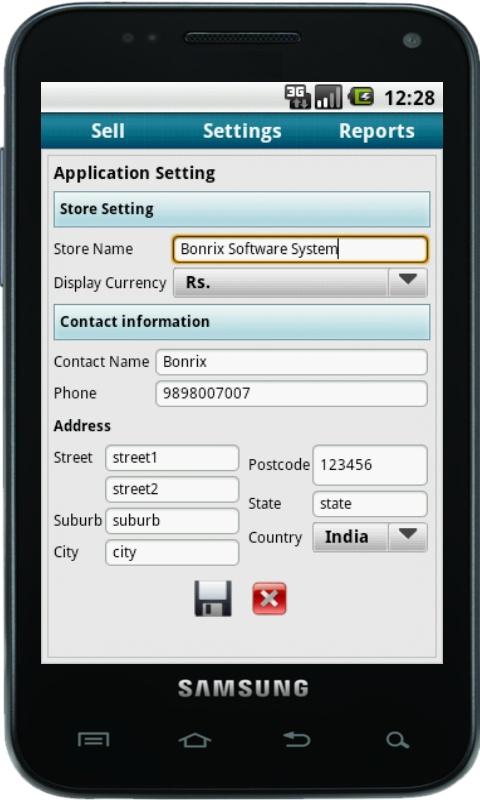Screen dimensions: 480x800
Task: Select the Phone number input field
Action: coord(291,393)
